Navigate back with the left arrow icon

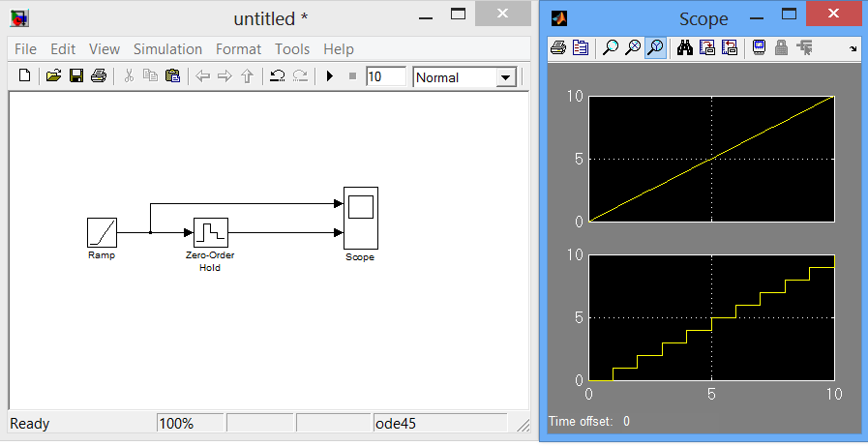click(203, 76)
